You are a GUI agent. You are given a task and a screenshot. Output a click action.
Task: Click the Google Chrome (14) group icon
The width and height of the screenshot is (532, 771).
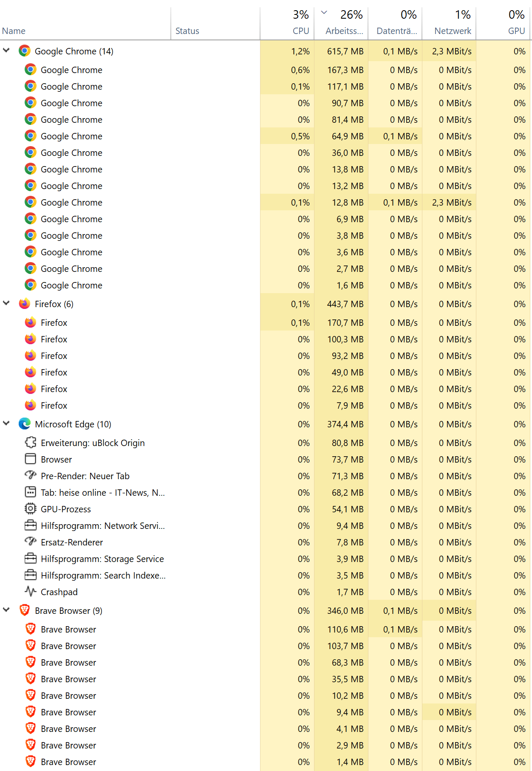[x=25, y=51]
